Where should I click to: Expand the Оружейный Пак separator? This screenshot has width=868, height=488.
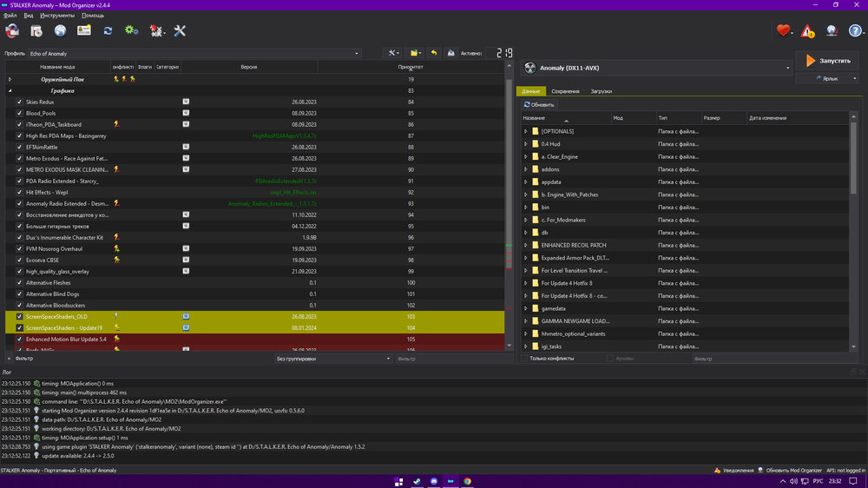(x=10, y=79)
